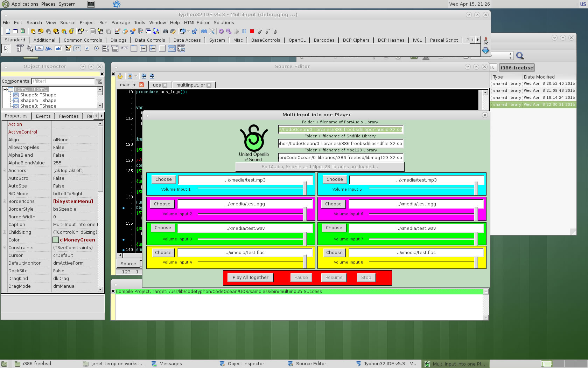Pick the TListBox component icon

click(106, 48)
